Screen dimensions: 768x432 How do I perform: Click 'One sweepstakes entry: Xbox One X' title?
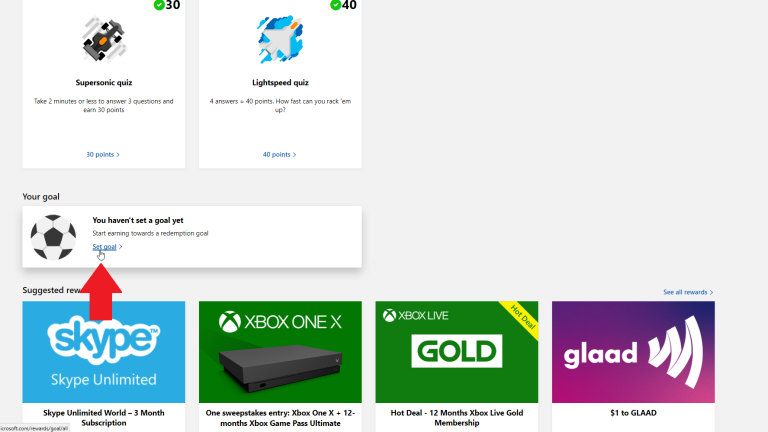pos(280,418)
